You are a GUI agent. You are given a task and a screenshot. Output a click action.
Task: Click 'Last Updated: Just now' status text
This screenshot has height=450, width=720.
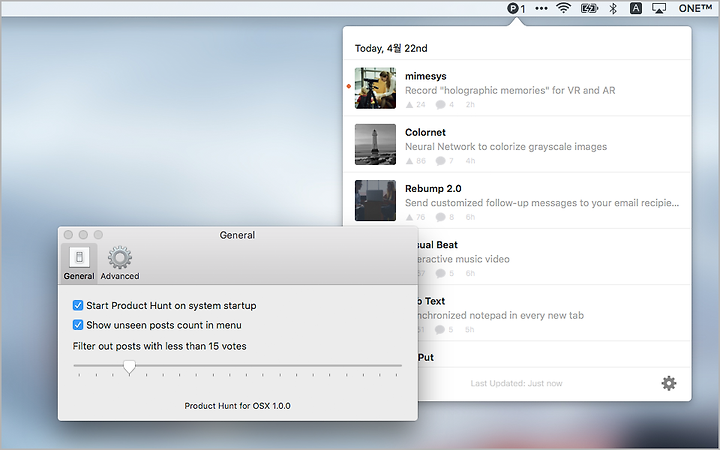click(x=516, y=383)
